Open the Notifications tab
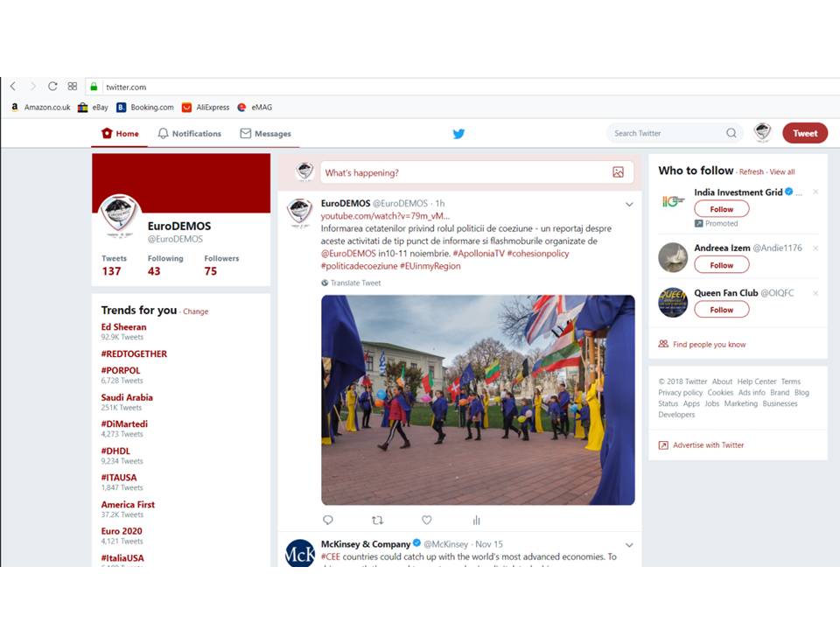 (190, 133)
